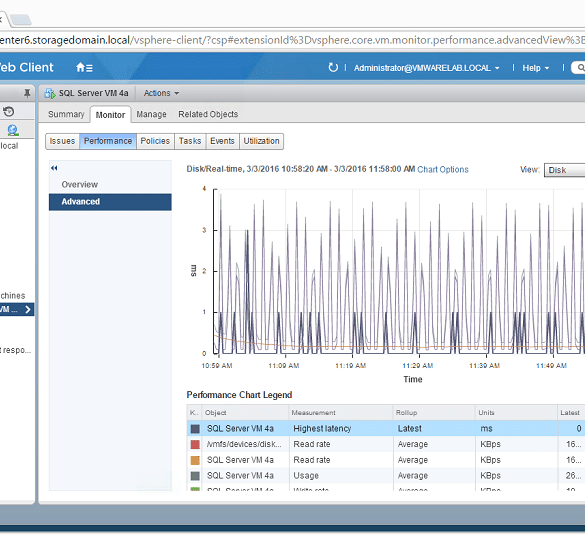The image size is (585, 535).
Task: Open the Utilization sub-tab
Action: tap(262, 141)
